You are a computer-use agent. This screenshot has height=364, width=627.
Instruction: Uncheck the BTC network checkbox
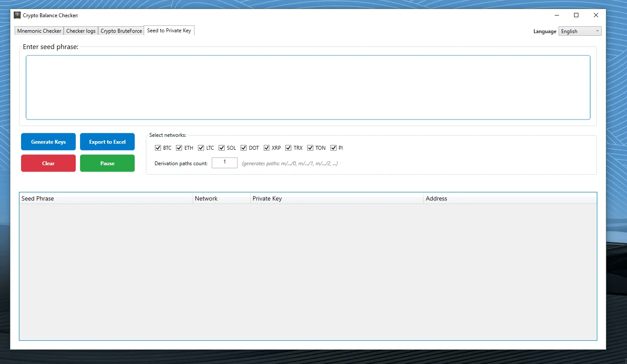pyautogui.click(x=158, y=148)
